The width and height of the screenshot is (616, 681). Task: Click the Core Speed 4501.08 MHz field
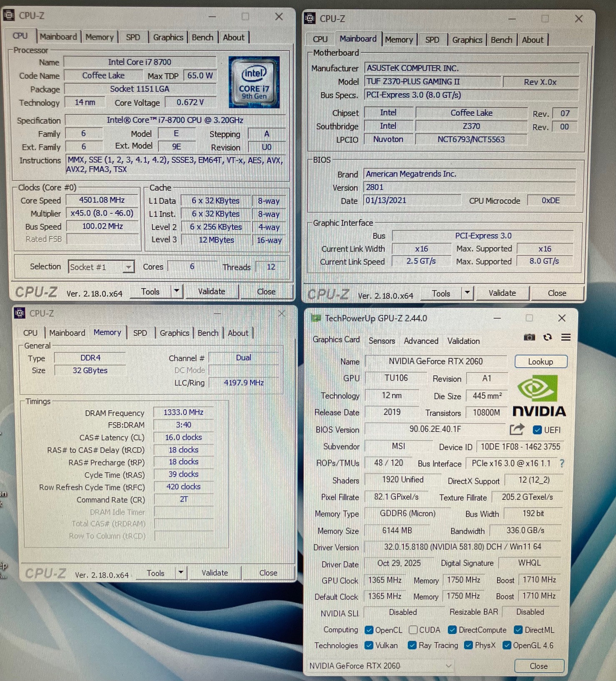[x=102, y=200]
